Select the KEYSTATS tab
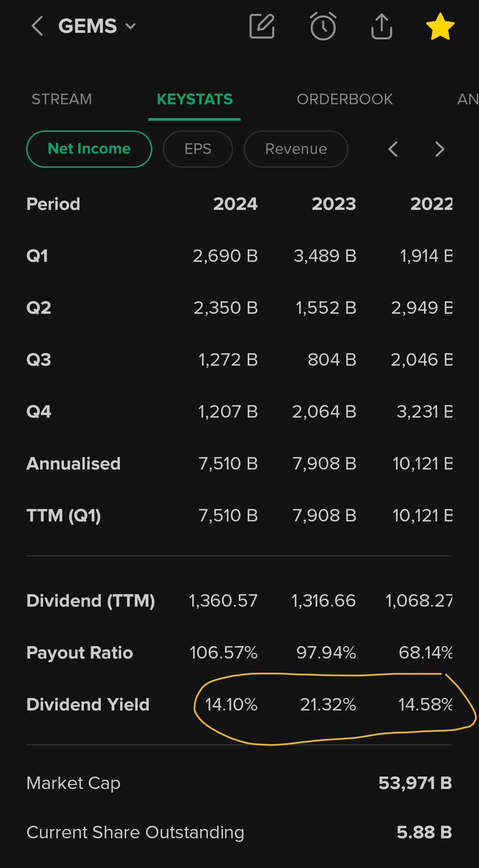This screenshot has width=479, height=868. pos(194,99)
